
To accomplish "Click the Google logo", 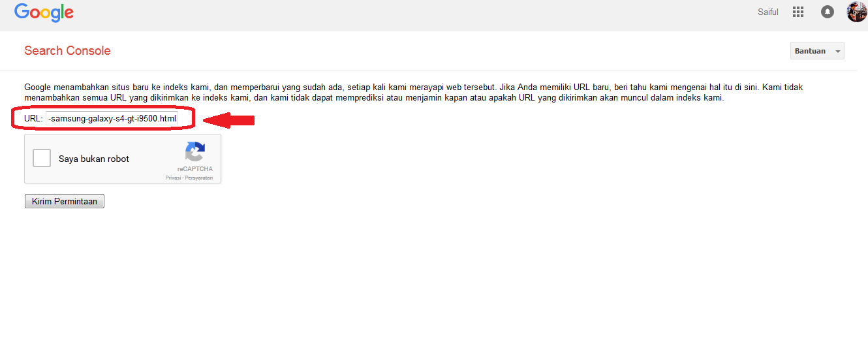I will click(x=44, y=13).
